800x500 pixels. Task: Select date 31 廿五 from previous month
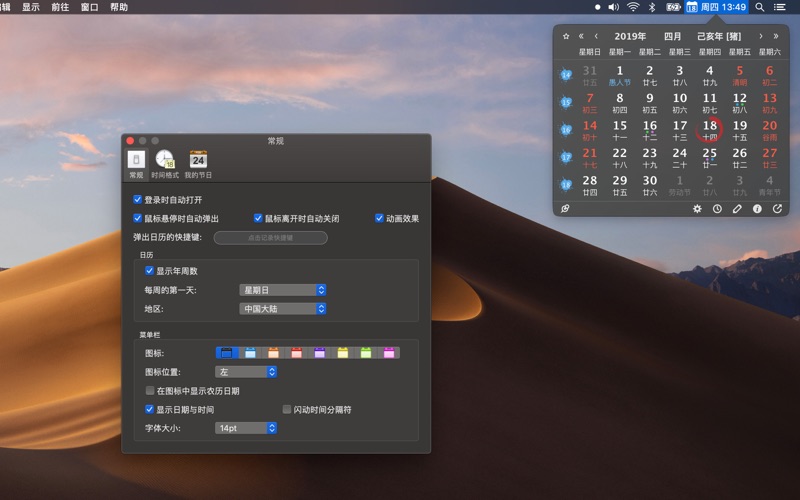pos(590,75)
